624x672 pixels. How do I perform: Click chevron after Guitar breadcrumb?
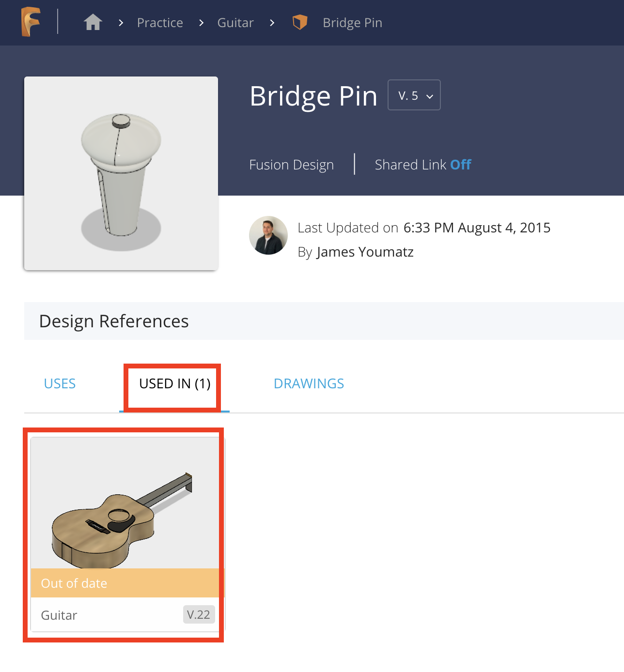[x=272, y=23]
